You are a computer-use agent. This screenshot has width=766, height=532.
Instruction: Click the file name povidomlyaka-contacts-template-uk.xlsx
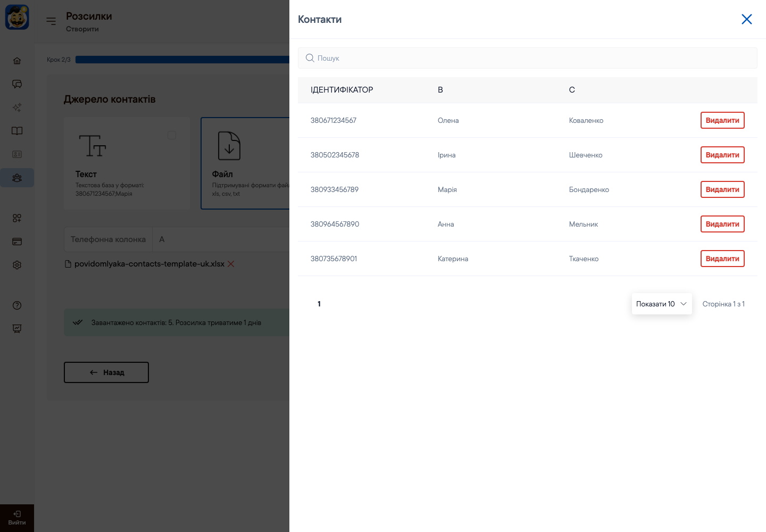(149, 264)
